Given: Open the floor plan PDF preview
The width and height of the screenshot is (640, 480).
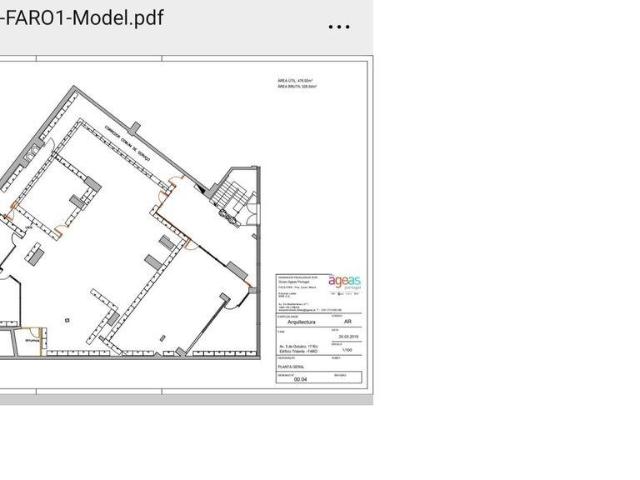Looking at the screenshot, I should [x=186, y=225].
